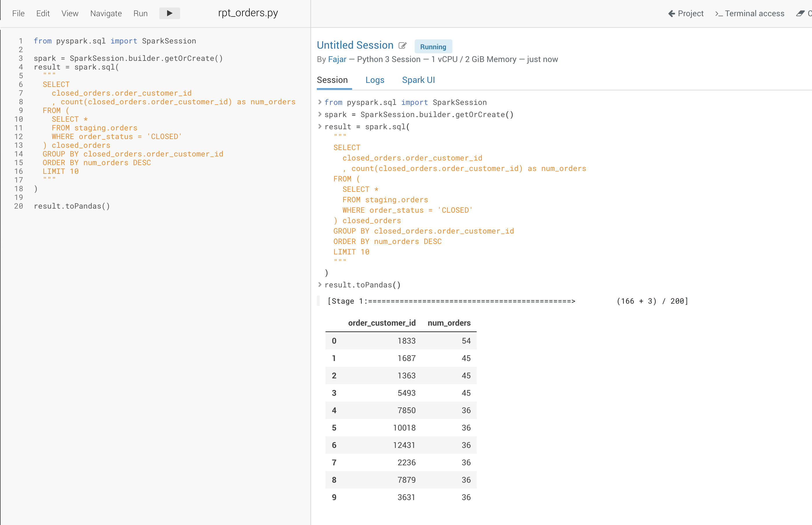Collapse the 'from pyspark.sql import' console entry
Screen dimensions: 812x525
point(320,102)
